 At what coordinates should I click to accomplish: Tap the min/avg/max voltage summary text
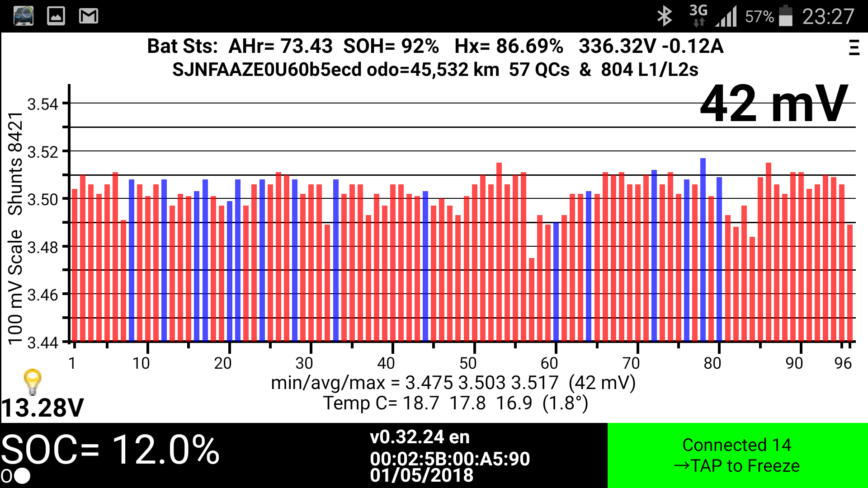point(453,383)
